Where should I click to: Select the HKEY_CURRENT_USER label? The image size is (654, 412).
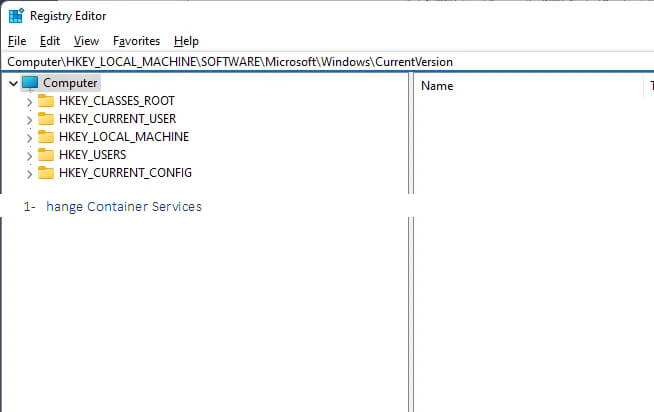point(118,118)
